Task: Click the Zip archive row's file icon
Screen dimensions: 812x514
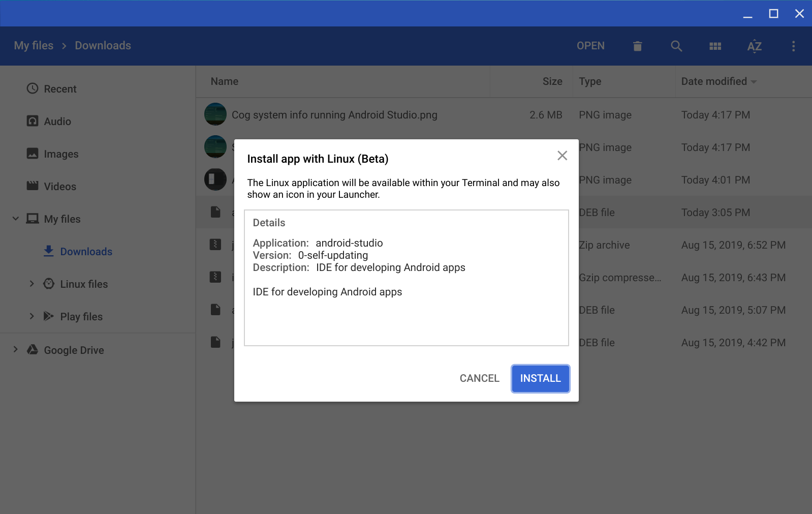Action: coord(215,245)
